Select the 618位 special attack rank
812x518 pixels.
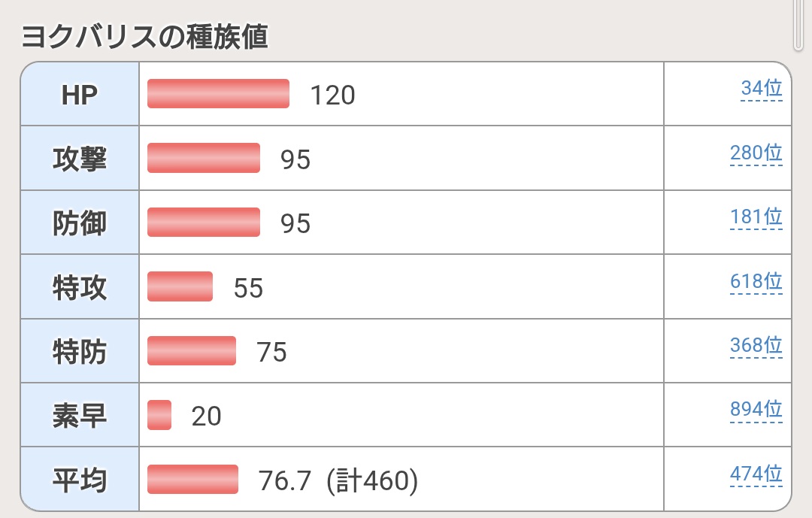point(756,283)
